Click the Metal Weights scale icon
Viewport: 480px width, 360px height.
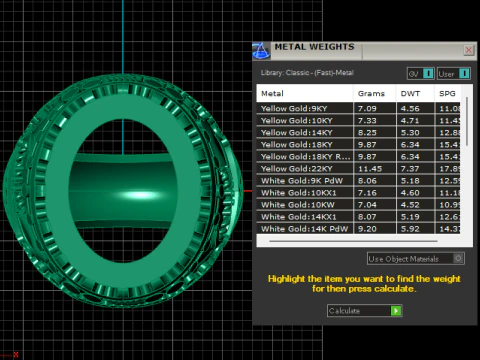[x=261, y=51]
